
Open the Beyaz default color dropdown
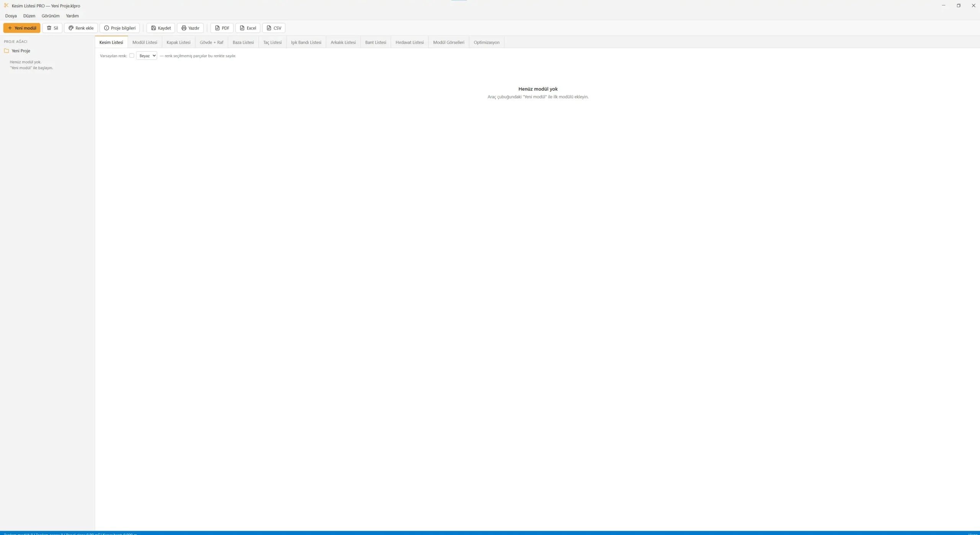[147, 55]
